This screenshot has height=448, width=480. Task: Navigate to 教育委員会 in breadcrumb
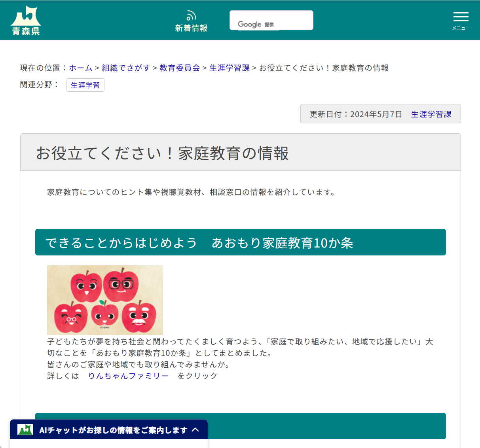[x=179, y=68]
